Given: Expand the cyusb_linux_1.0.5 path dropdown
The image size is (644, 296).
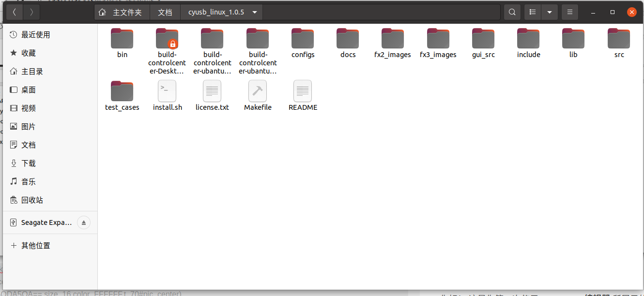Looking at the screenshot, I should pos(255,12).
